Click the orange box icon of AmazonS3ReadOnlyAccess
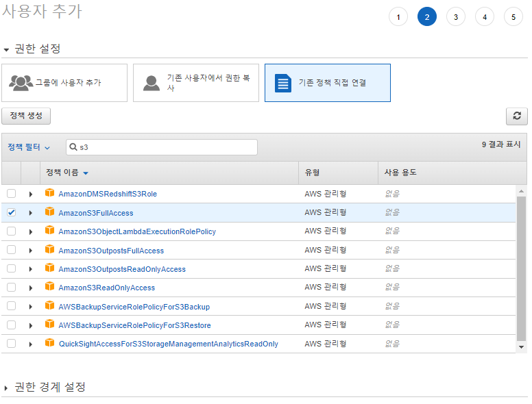 coord(50,286)
